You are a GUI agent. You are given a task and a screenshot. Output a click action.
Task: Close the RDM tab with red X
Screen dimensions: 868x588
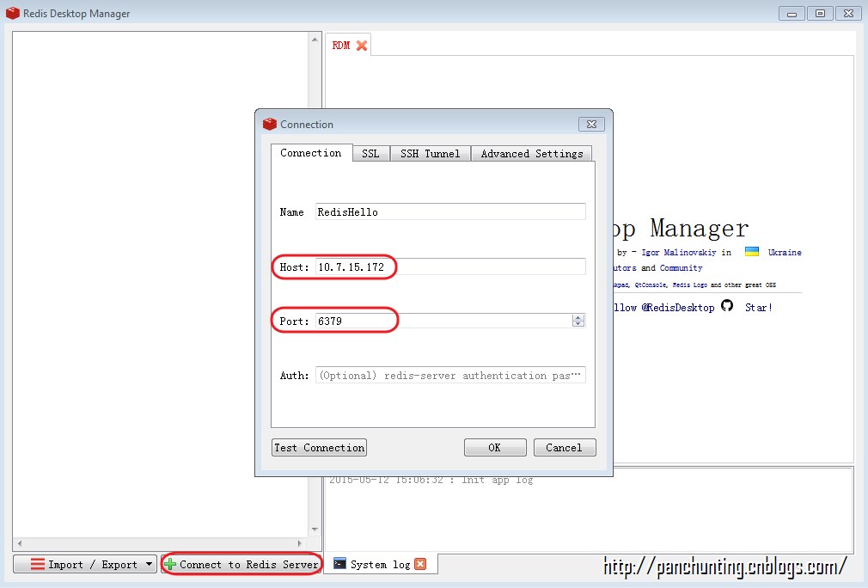pos(362,46)
